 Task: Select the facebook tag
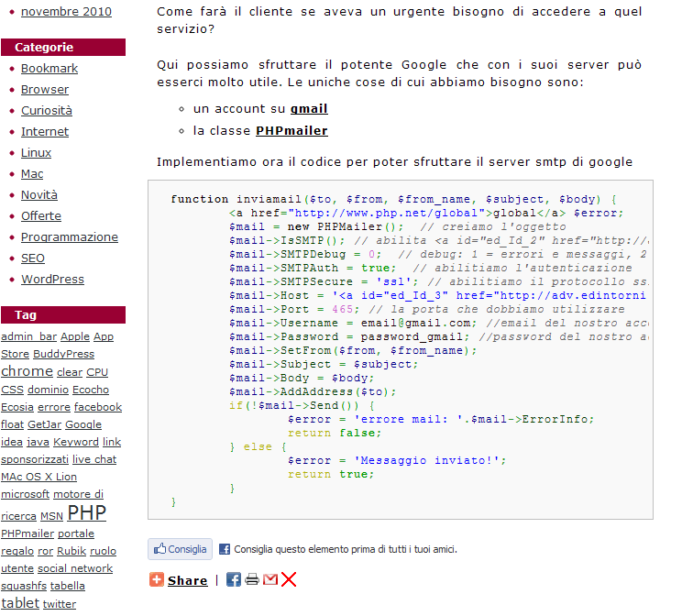98,407
